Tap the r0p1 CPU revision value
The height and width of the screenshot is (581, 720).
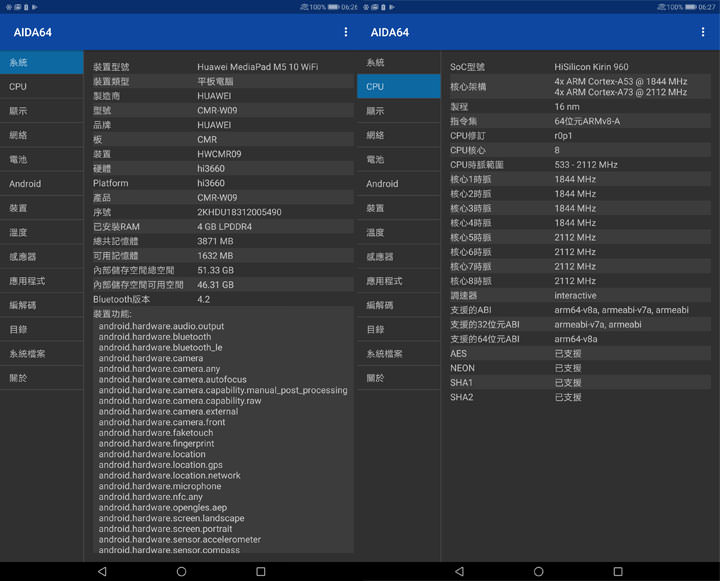click(563, 136)
